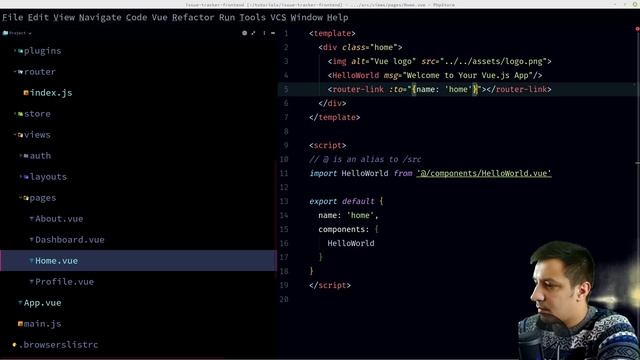Click the layouts folder icon
The height and width of the screenshot is (360, 640).
[26, 177]
